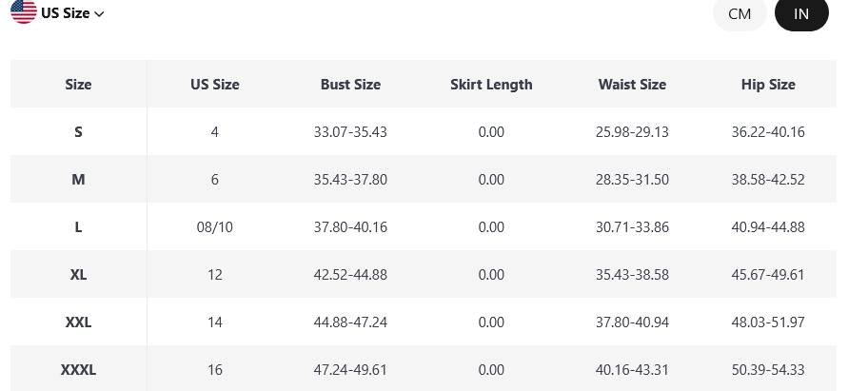The width and height of the screenshot is (868, 391).
Task: Expand the US Size dropdown chevron
Action: click(100, 14)
